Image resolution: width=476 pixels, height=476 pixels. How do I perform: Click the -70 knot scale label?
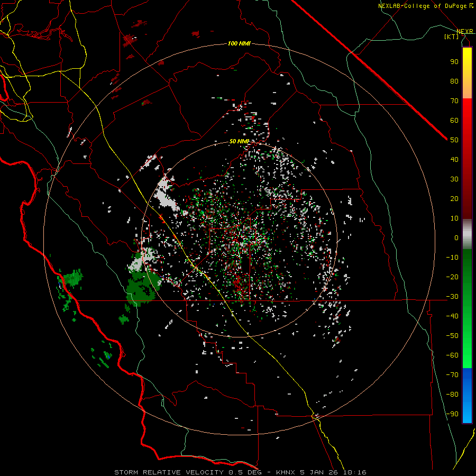(452, 374)
